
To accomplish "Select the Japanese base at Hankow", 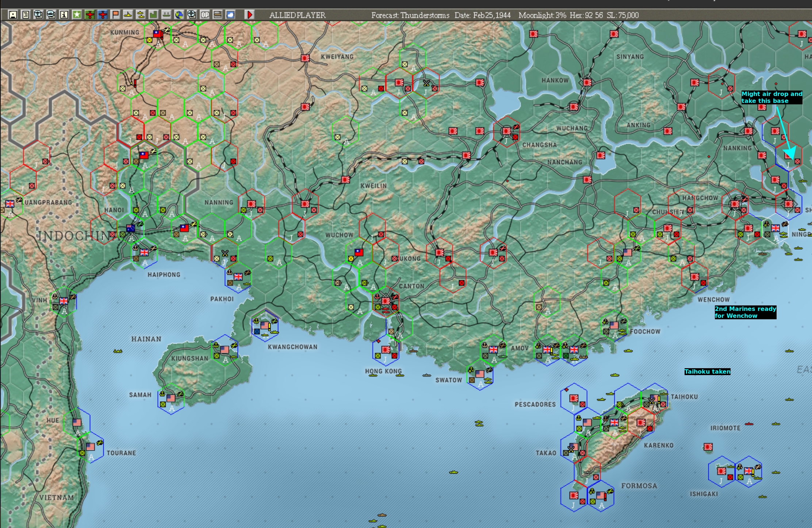I will (587, 82).
